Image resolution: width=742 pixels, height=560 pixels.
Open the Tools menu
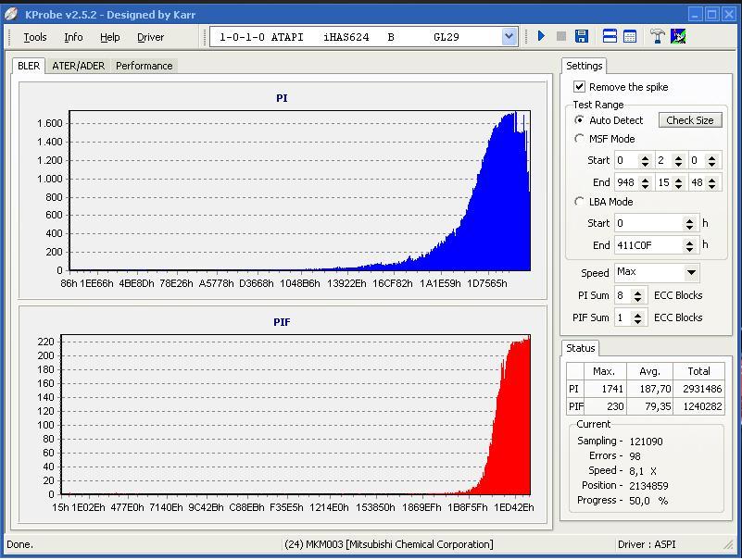pos(35,37)
